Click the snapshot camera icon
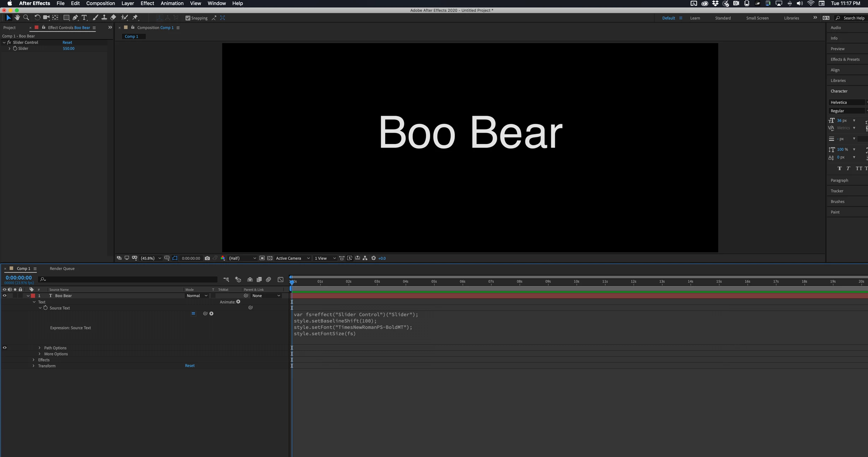Image resolution: width=868 pixels, height=457 pixels. click(x=207, y=258)
